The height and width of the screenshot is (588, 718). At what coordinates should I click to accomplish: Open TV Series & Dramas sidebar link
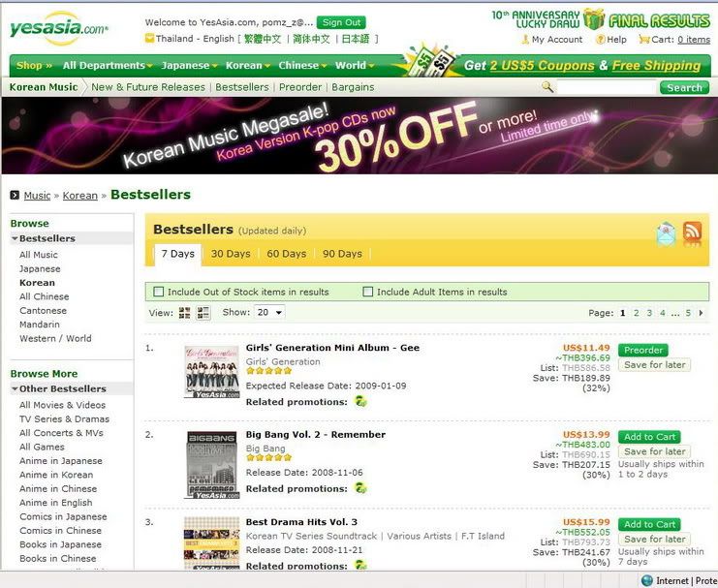click(x=64, y=419)
